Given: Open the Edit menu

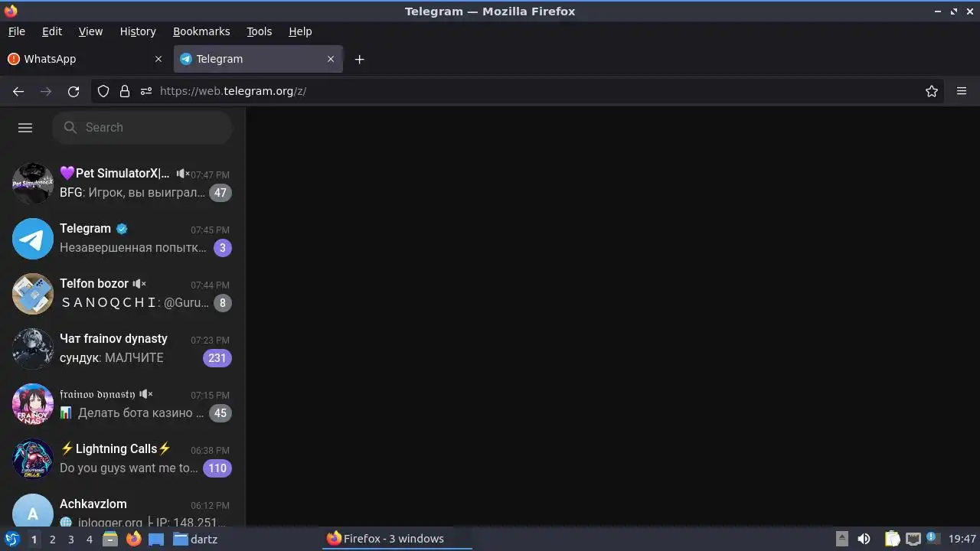Looking at the screenshot, I should coord(52,31).
